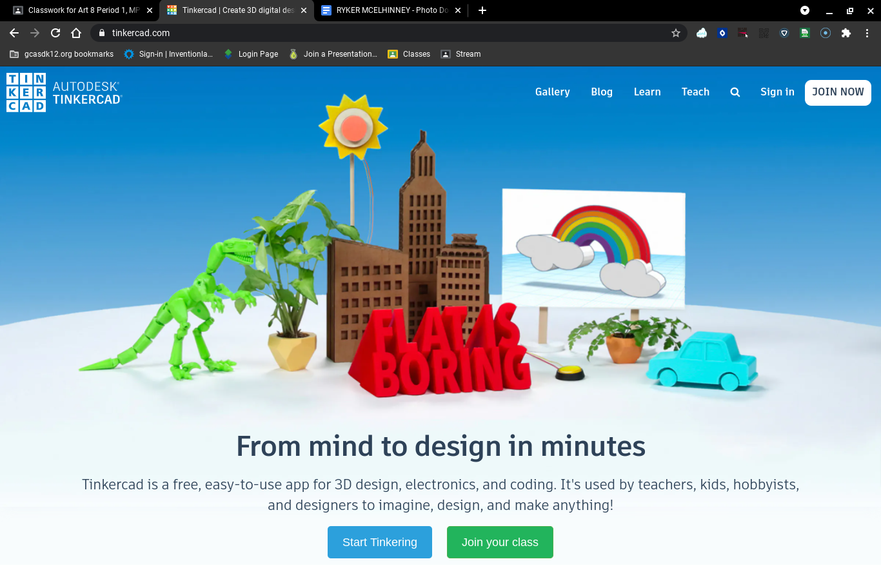The image size is (881, 588).
Task: Open a new browser tab
Action: [482, 10]
